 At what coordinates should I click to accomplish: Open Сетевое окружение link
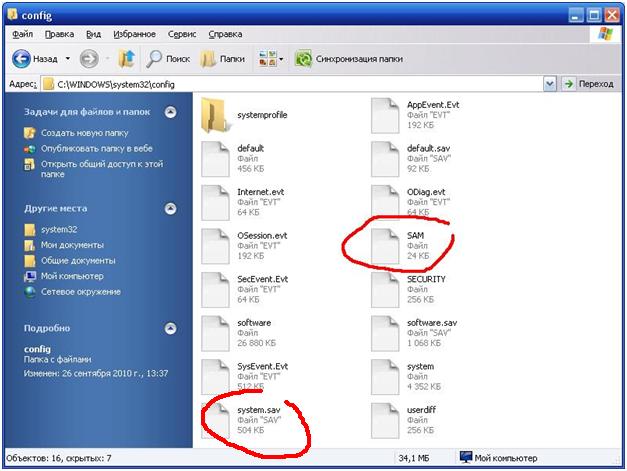(x=81, y=291)
